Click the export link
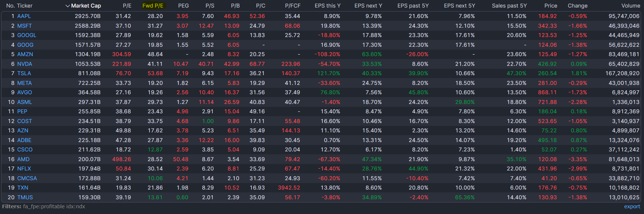This screenshot has height=214, width=644. point(632,206)
